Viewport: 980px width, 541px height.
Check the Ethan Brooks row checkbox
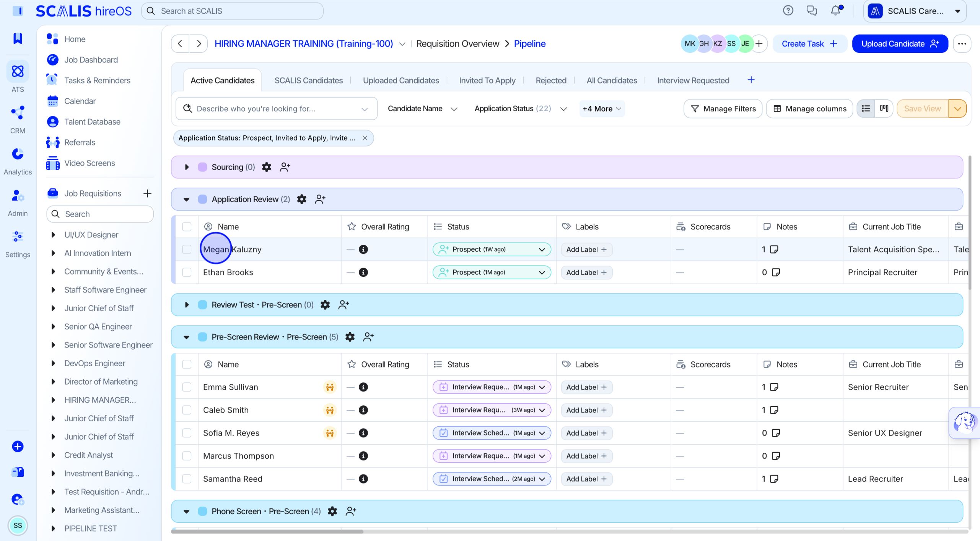[x=187, y=272]
